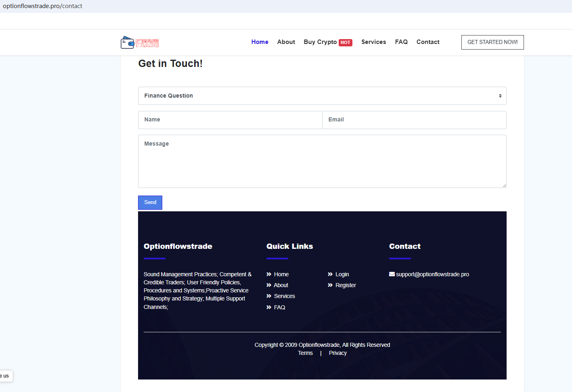Screen dimensions: 572x392
Task: Go to the Services page in navbar
Action: point(373,42)
